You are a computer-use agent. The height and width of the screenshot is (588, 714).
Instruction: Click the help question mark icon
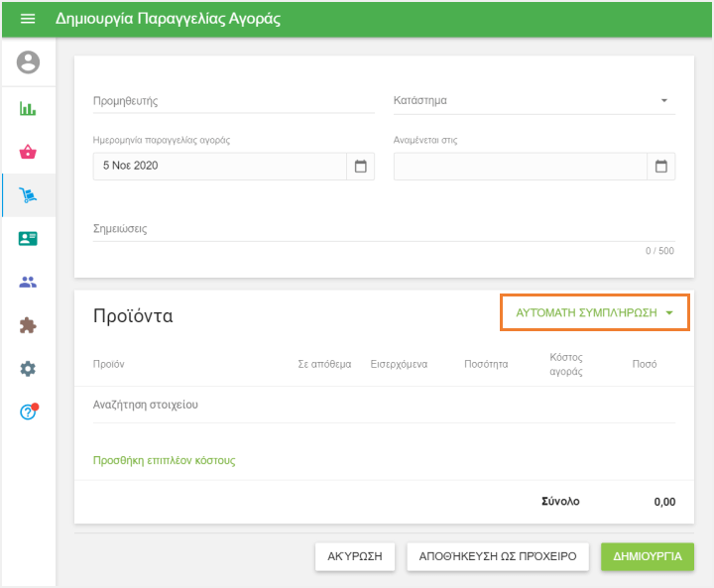pyautogui.click(x=28, y=412)
